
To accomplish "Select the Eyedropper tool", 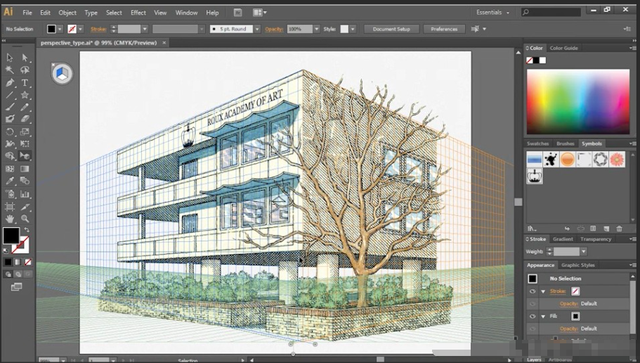I will pos(10,181).
